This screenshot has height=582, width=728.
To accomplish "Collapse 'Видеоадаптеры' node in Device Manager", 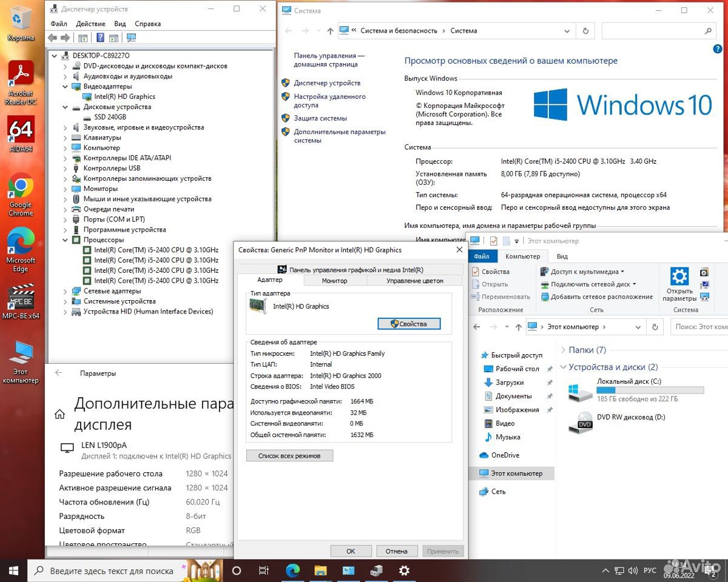I will click(66, 87).
